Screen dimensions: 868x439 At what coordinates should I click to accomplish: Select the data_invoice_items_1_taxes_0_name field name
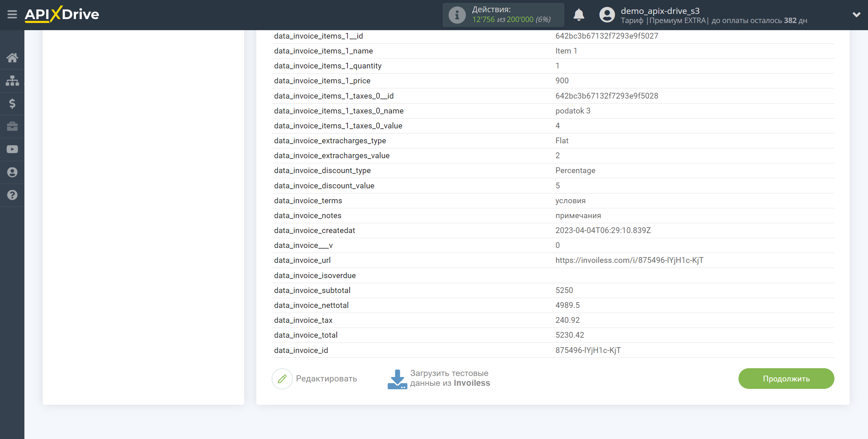(x=339, y=111)
